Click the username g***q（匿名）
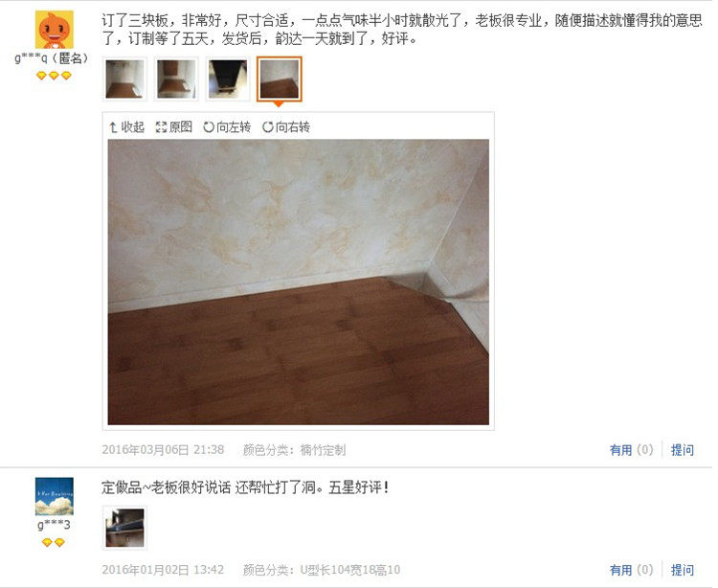 52,58
